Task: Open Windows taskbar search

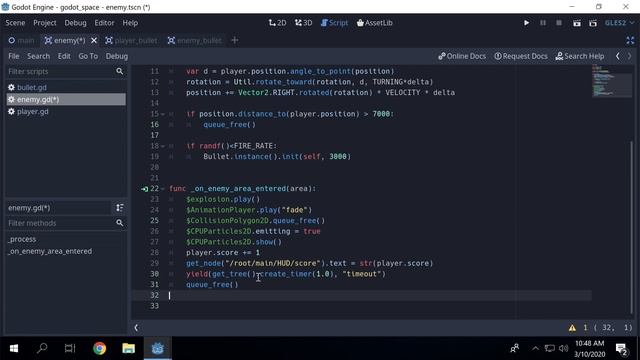Action: (x=42, y=349)
